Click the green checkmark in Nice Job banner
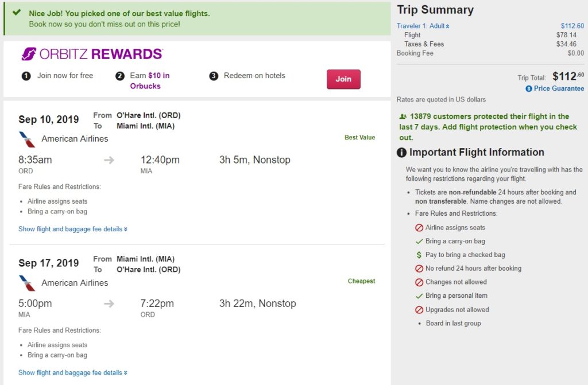588x385 pixels. (17, 12)
